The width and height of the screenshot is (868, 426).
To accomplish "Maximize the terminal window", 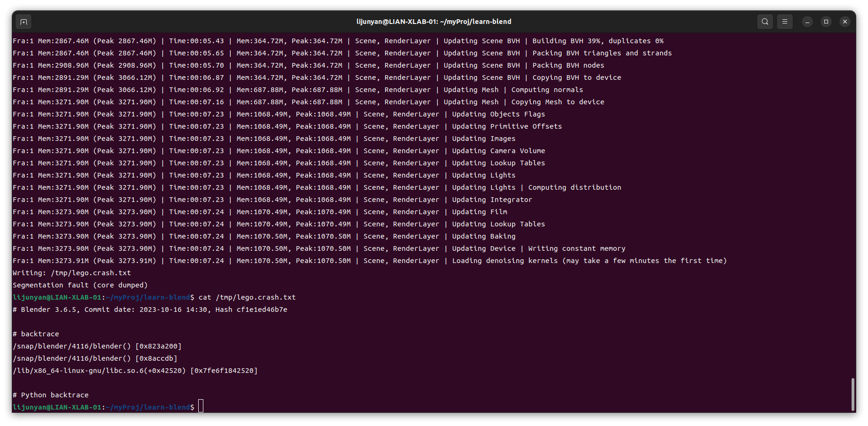I will click(x=826, y=22).
